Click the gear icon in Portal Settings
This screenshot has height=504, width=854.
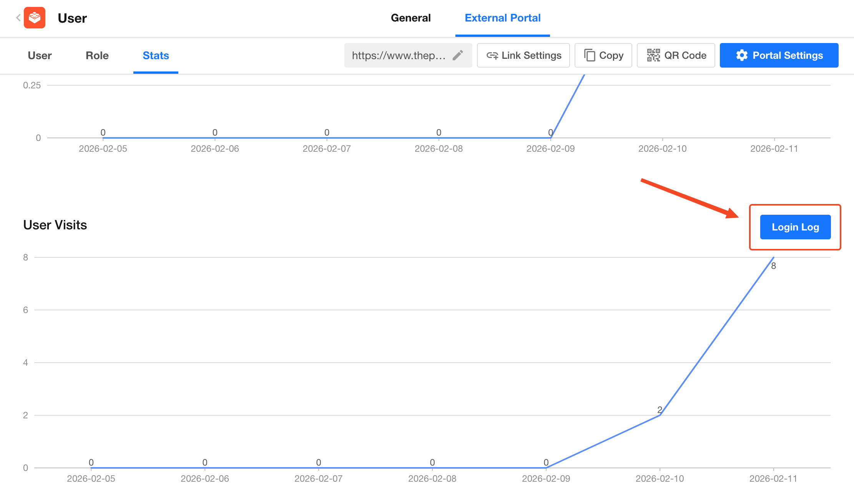742,55
